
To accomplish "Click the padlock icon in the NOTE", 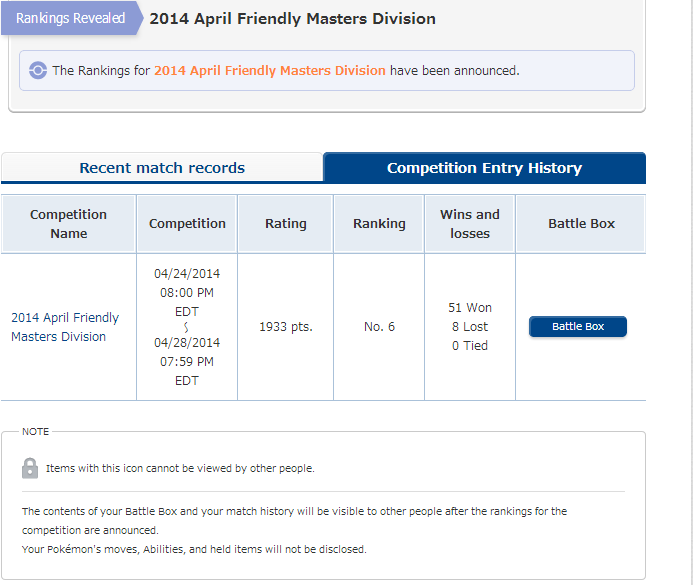I will pos(30,468).
